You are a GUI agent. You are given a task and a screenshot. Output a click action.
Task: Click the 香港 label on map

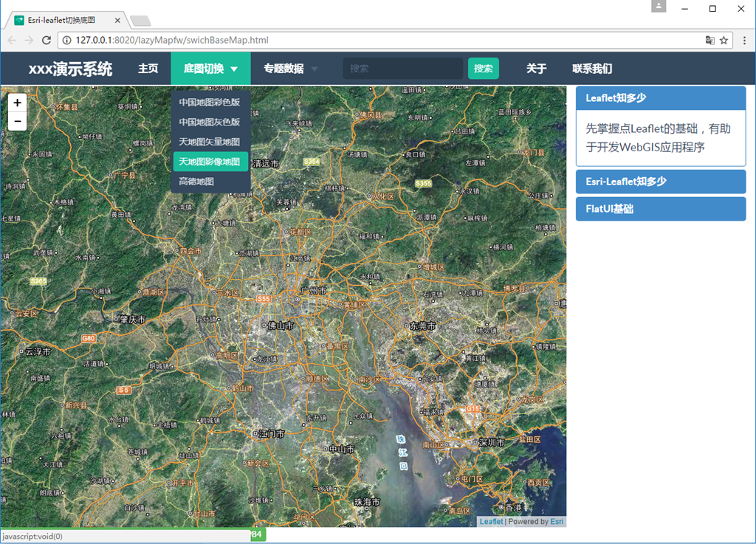[513, 507]
